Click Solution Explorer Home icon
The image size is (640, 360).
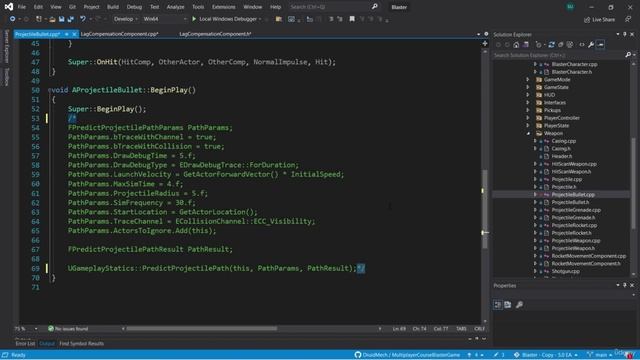coord(516,44)
